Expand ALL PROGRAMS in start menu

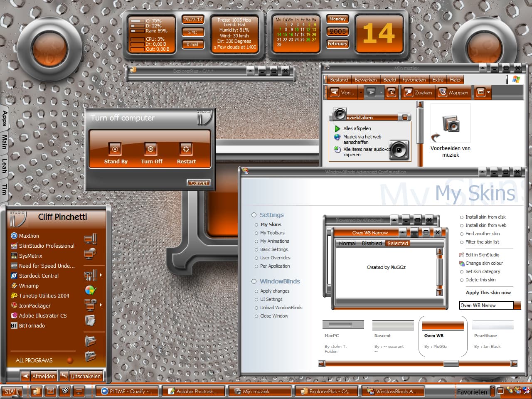point(34,360)
